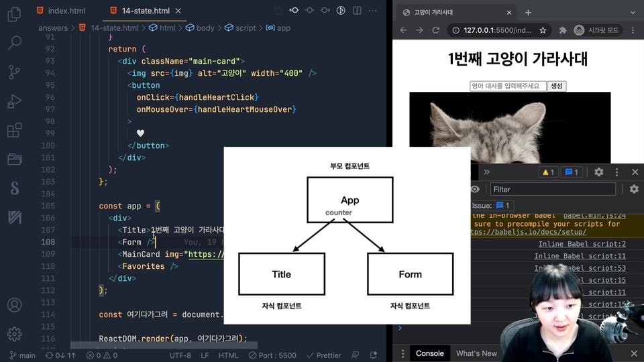Open the notifications bell in status bar
Viewport: 644px width, 362px height.
coord(374,355)
